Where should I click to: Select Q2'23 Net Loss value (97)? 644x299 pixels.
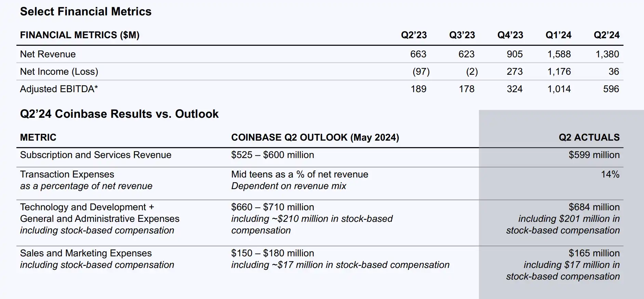pos(421,72)
